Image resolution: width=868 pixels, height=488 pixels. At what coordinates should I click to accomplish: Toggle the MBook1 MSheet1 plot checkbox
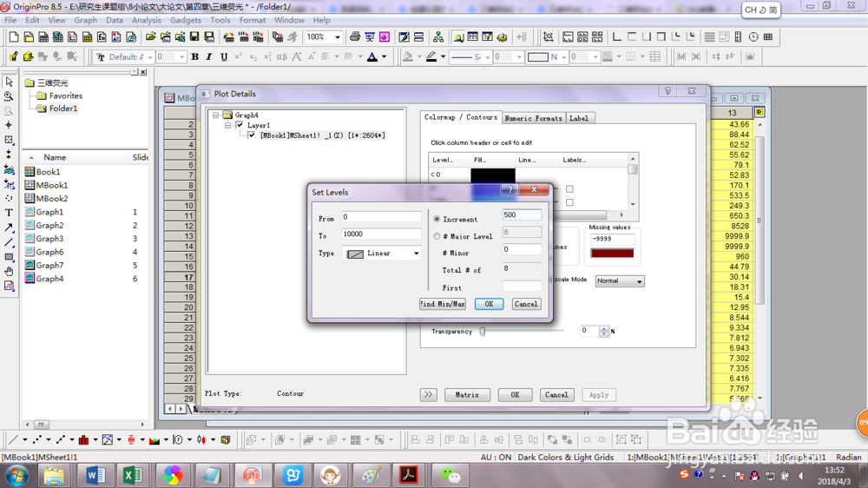coord(252,135)
